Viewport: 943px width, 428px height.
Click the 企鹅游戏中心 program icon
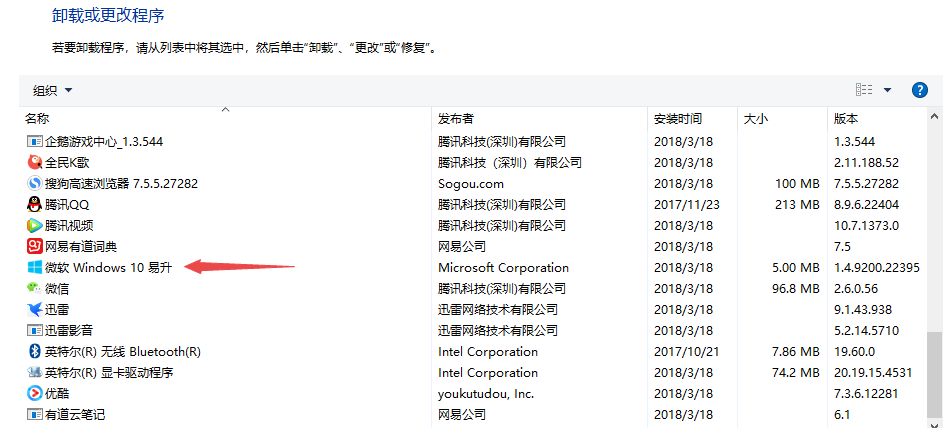[35, 142]
